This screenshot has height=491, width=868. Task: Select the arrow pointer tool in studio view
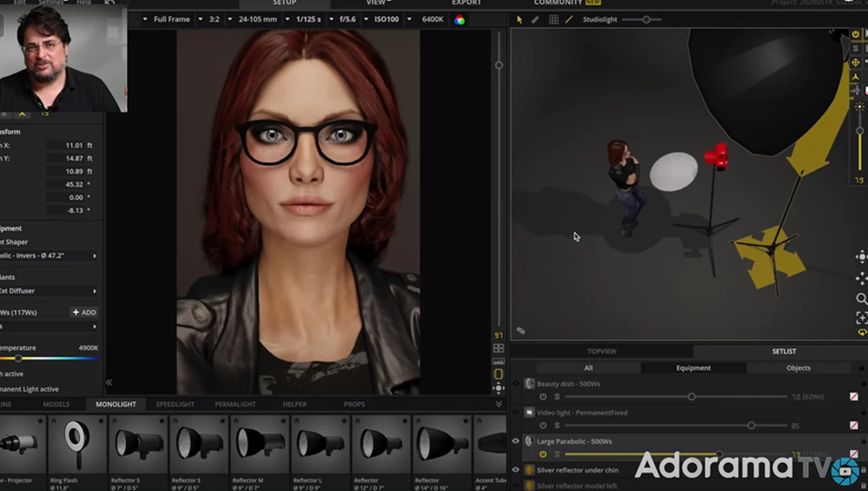tap(519, 19)
